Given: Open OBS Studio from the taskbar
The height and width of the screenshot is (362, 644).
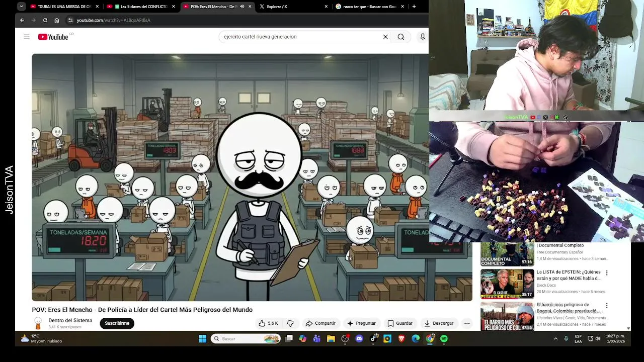Looking at the screenshot, I should pos(345,339).
